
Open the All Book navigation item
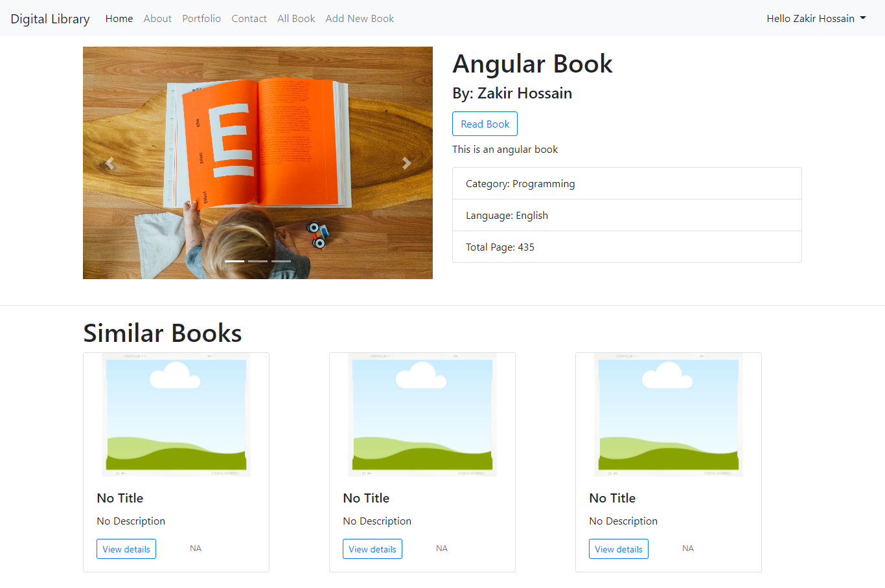[296, 18]
